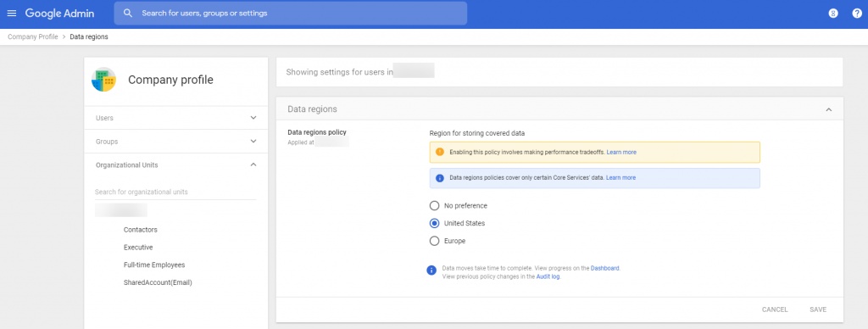Select the Contactors organizational unit
This screenshot has width=868, height=329.
click(141, 230)
